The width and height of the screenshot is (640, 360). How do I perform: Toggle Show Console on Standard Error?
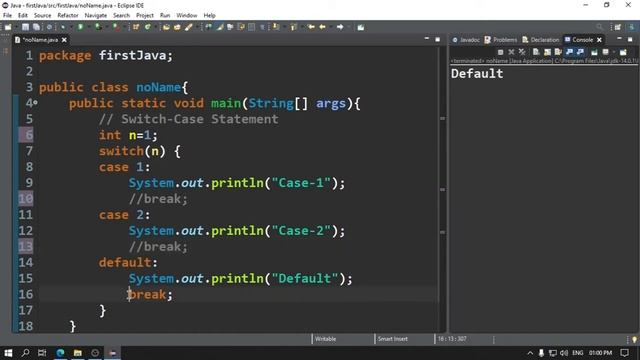pos(580,52)
